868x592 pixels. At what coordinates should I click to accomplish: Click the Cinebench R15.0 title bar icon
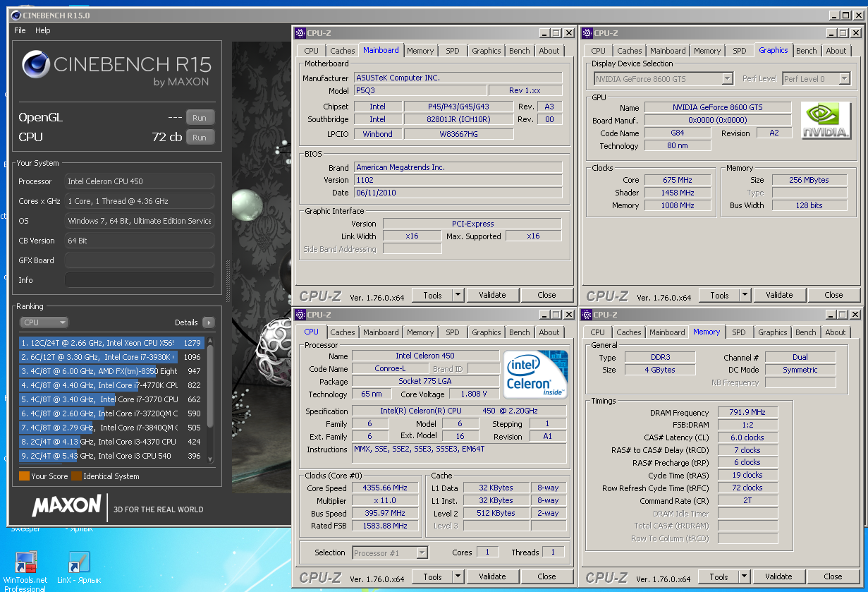(17, 15)
